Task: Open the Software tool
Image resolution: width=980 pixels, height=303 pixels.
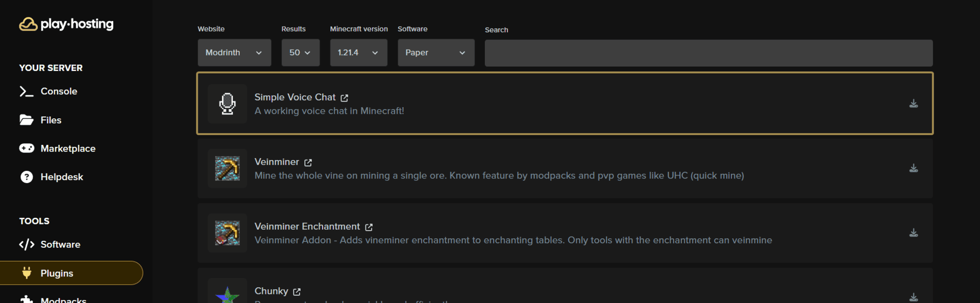Action: click(x=50, y=244)
